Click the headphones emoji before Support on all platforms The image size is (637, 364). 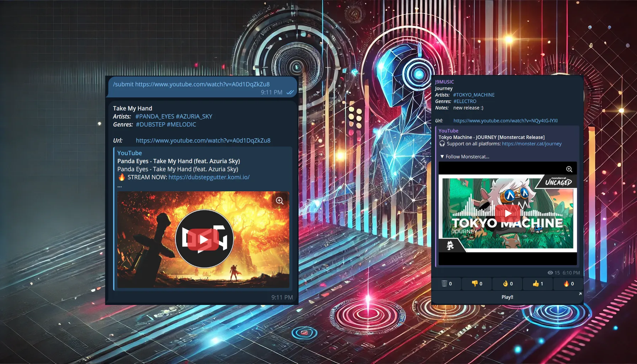pyautogui.click(x=442, y=144)
